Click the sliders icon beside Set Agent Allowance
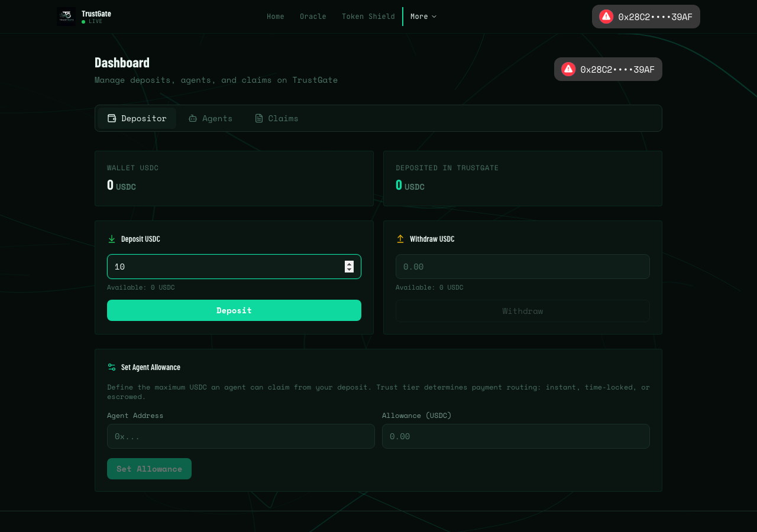This screenshot has height=532, width=757. [x=112, y=367]
